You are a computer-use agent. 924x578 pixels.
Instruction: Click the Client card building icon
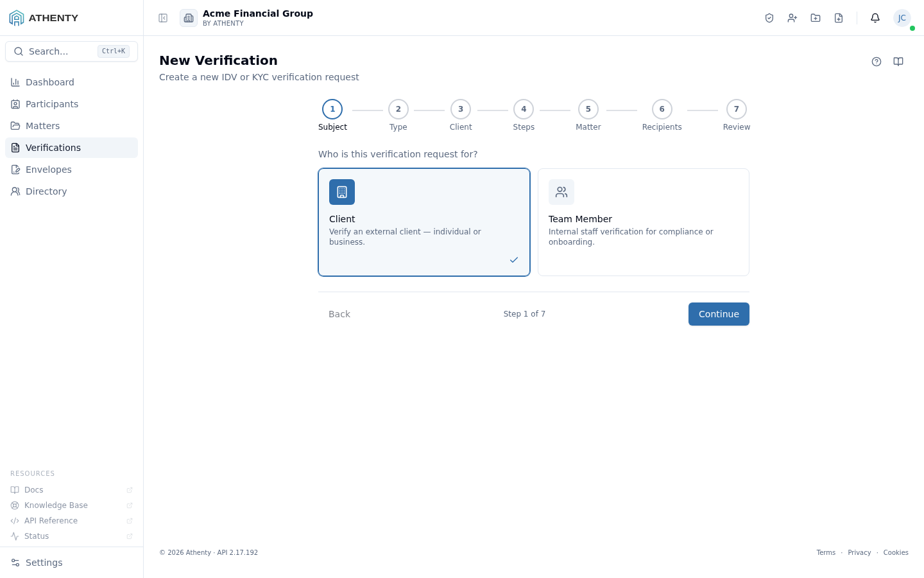342,192
